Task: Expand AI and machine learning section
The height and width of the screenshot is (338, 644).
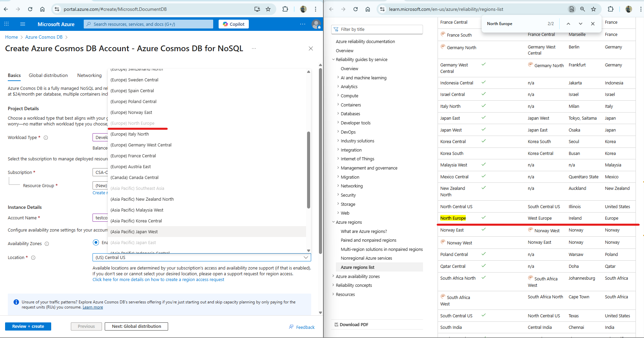Action: [x=363, y=78]
